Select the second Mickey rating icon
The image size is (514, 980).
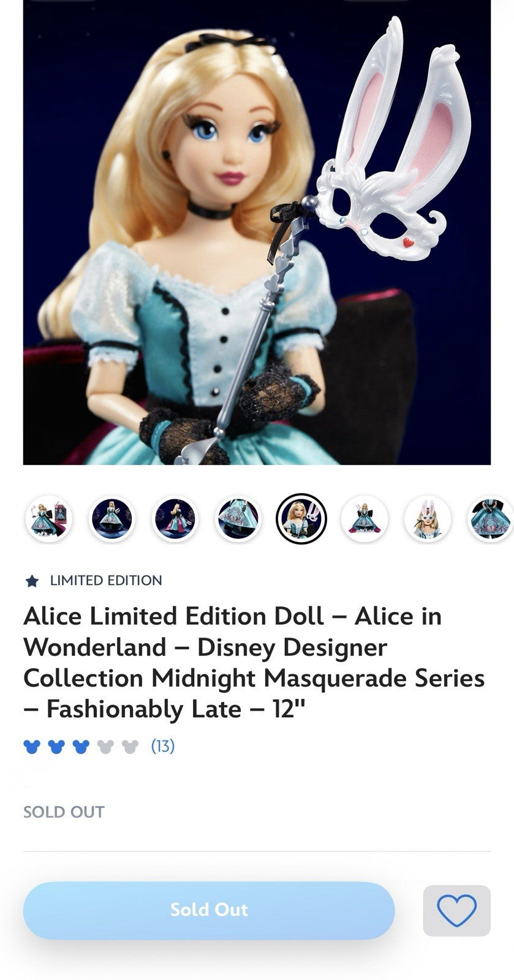point(56,746)
